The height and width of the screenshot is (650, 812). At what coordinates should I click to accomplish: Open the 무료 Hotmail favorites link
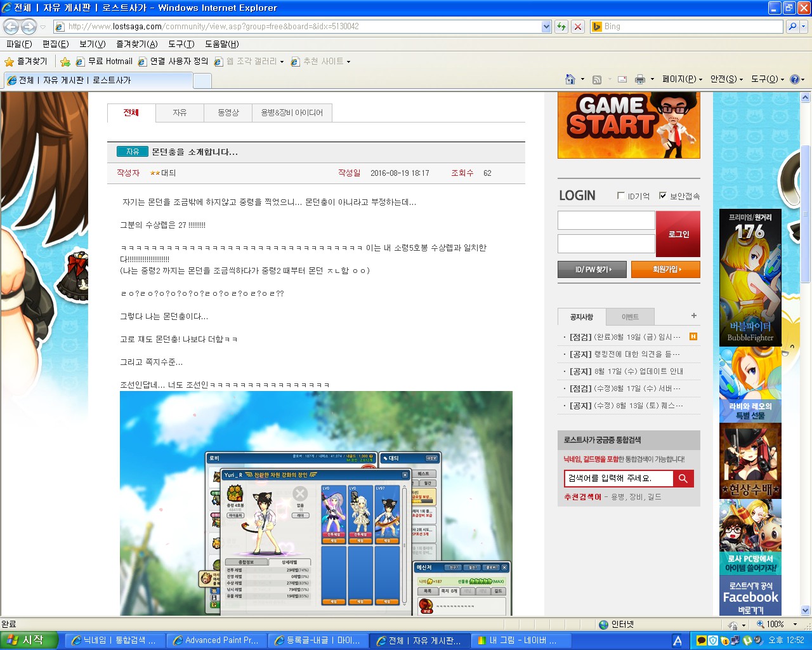pos(104,62)
